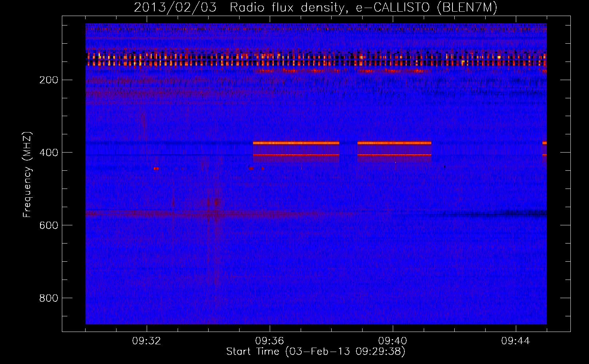Click the 200 frequency tick label
The width and height of the screenshot is (589, 364).
[x=49, y=80]
